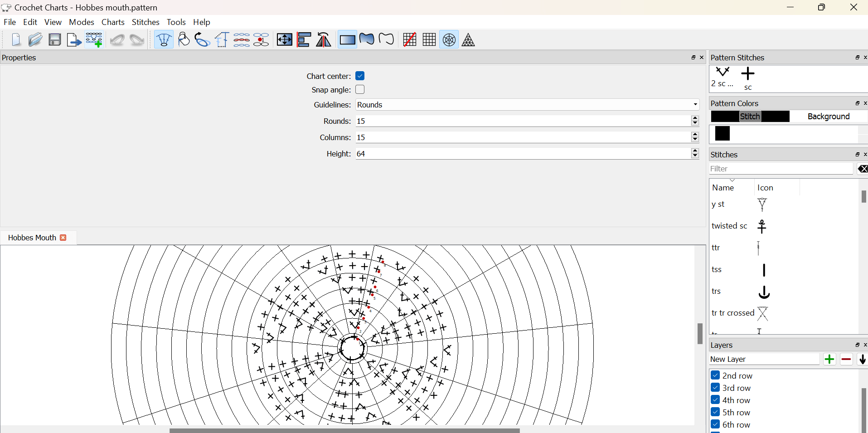This screenshot has height=433, width=868.
Task: Select the mirror/flip tool icon
Action: point(324,40)
